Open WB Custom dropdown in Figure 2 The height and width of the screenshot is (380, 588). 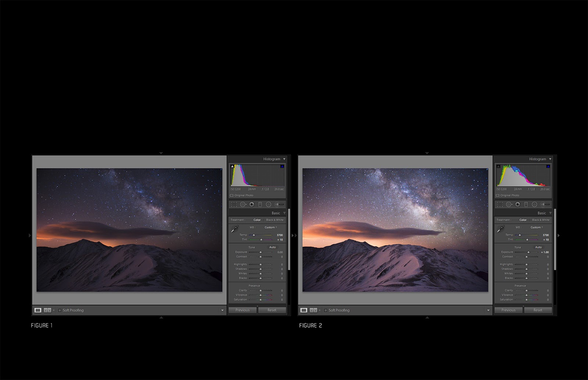pyautogui.click(x=537, y=227)
